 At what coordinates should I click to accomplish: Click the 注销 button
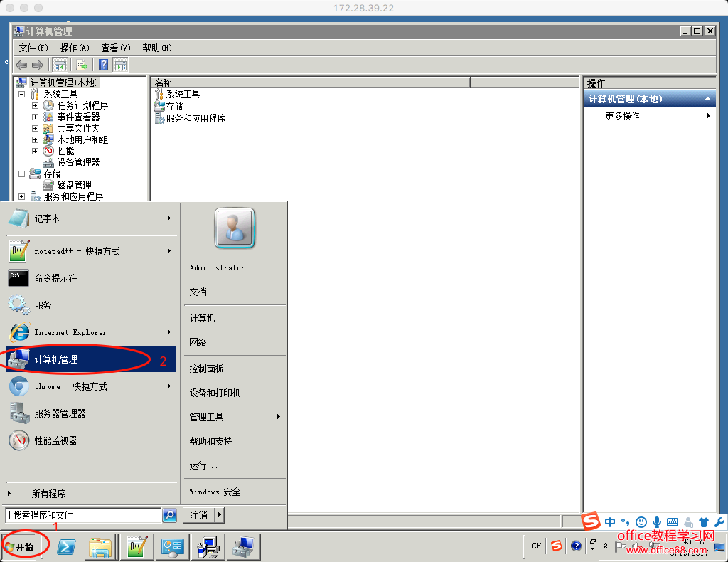pyautogui.click(x=199, y=515)
